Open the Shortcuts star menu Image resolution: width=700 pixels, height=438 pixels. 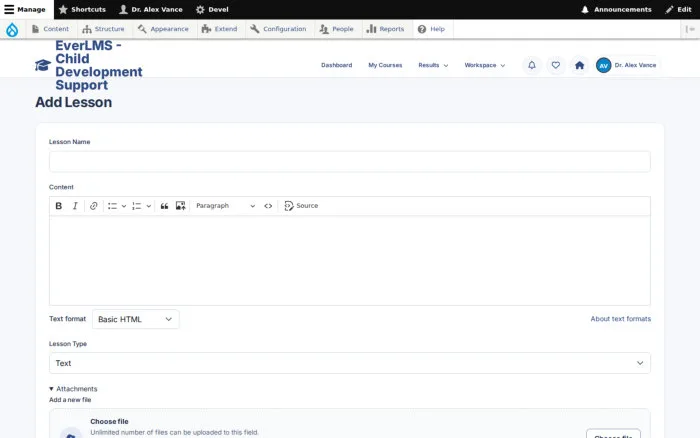[x=82, y=9]
